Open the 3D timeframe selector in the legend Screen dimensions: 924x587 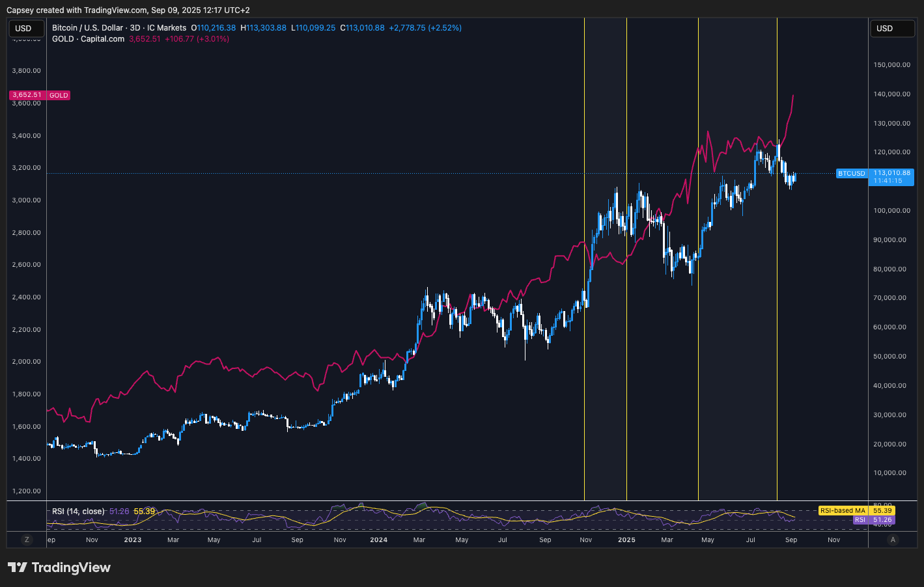click(x=133, y=27)
